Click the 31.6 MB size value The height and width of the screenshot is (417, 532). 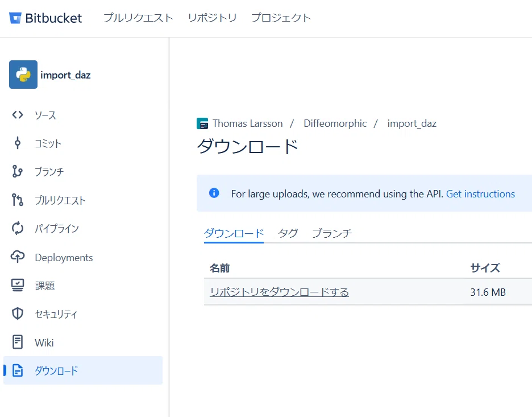pyautogui.click(x=488, y=292)
